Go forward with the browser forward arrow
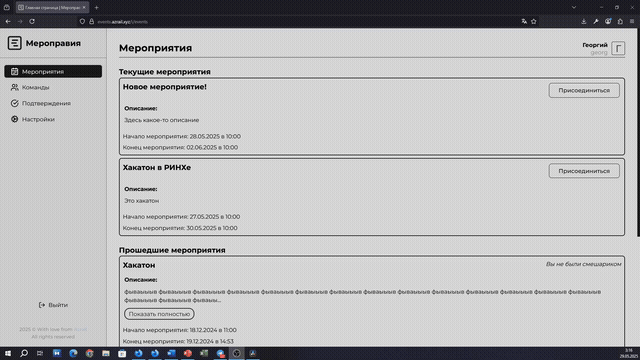Screen dimensions: 640x360 pos(20,21)
